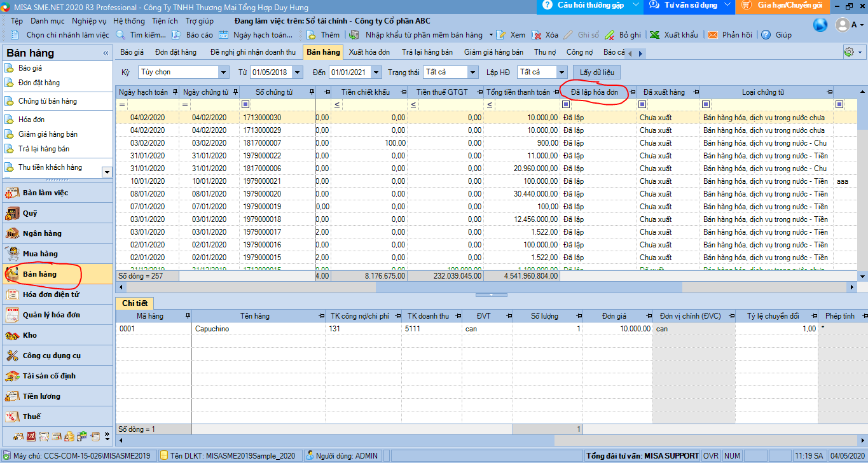
Task: Collapse the Bán hàng sidebar panel
Action: [x=106, y=53]
